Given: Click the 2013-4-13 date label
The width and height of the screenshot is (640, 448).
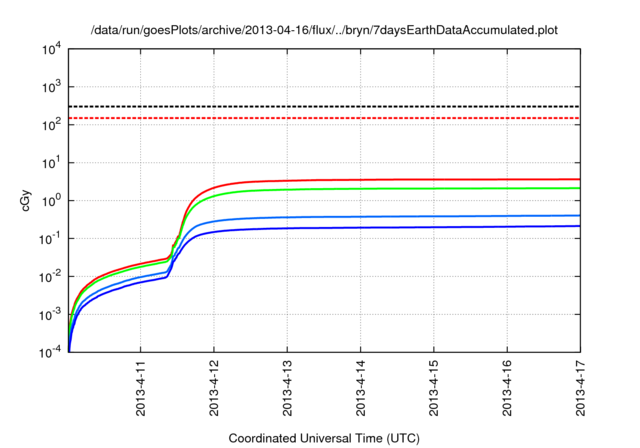Looking at the screenshot, I should [x=287, y=388].
